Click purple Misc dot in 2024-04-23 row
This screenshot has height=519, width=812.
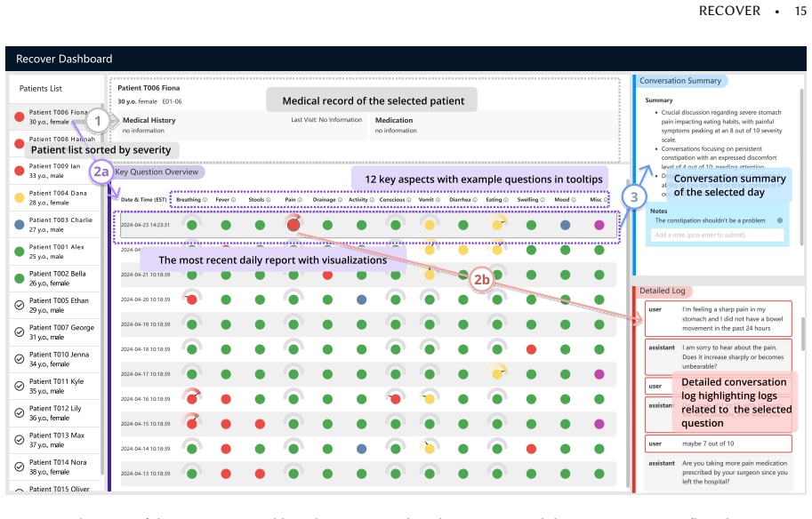pyautogui.click(x=599, y=225)
